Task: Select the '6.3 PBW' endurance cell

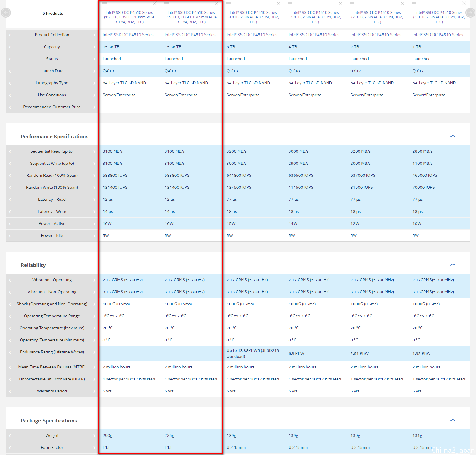Action: [x=315, y=353]
